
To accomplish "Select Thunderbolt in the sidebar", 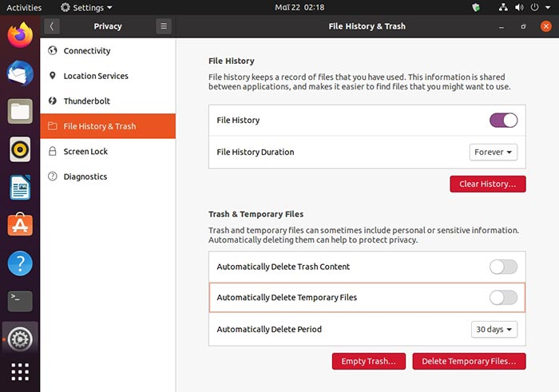I will pos(108,101).
